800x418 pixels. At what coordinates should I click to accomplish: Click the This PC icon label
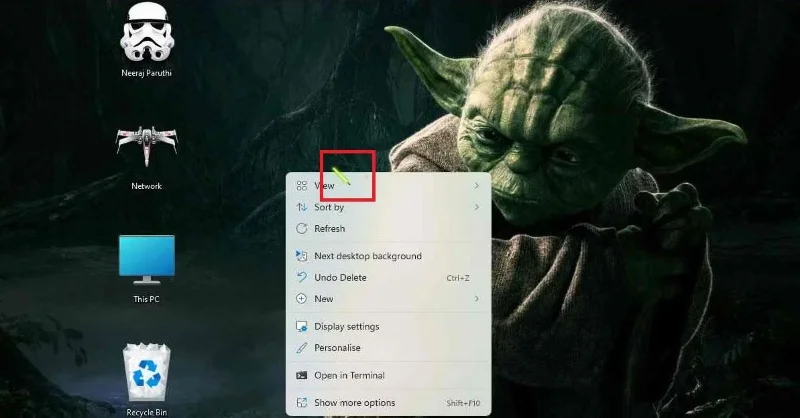(x=146, y=299)
